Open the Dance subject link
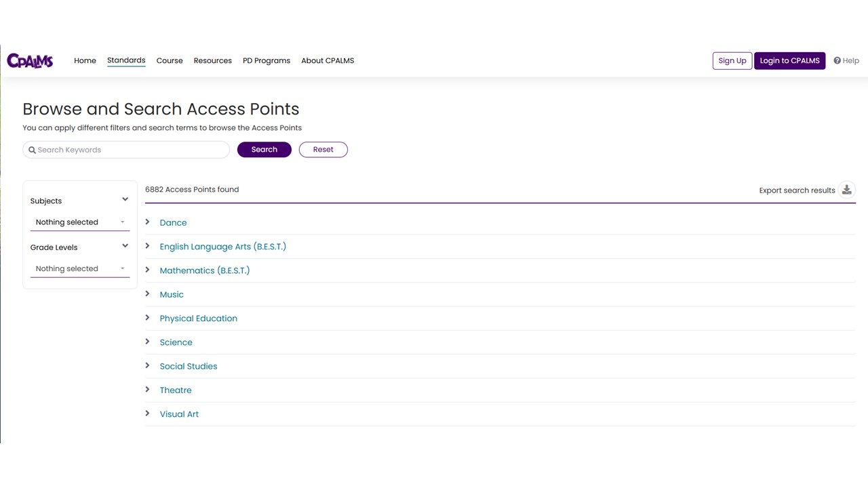868x488 pixels. [x=173, y=222]
